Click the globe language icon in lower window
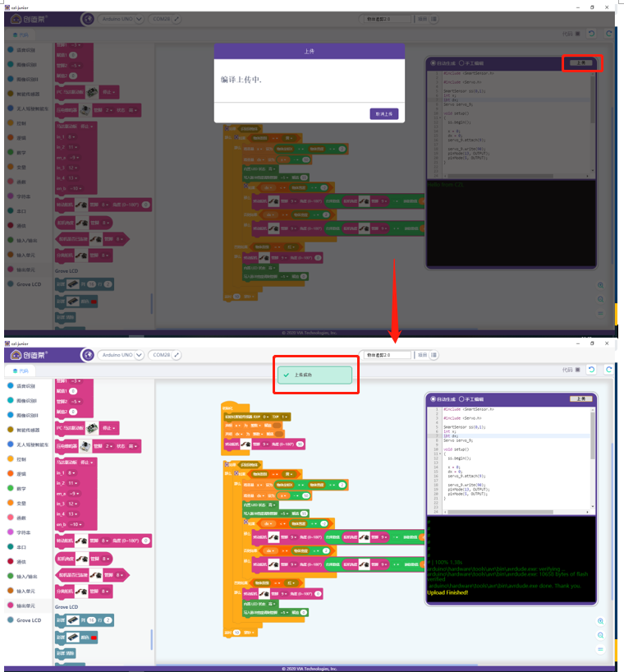The height and width of the screenshot is (672, 624). (x=88, y=354)
